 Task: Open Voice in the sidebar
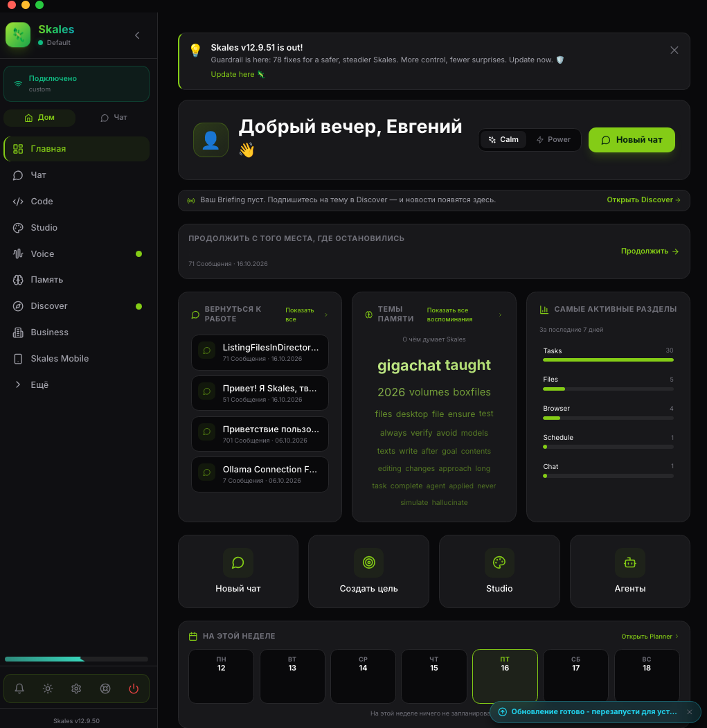click(x=77, y=254)
